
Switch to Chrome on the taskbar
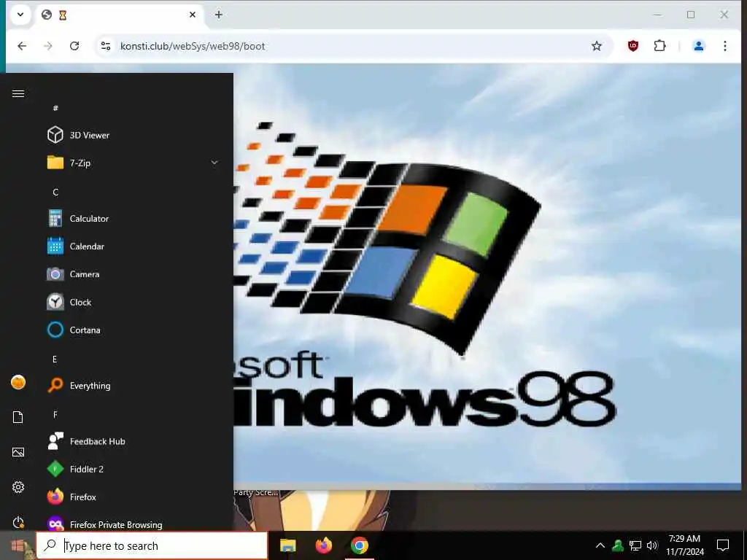pos(360,545)
